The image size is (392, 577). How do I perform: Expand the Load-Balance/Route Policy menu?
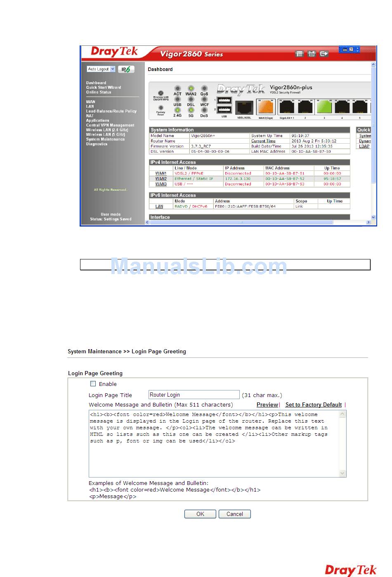[x=111, y=111]
